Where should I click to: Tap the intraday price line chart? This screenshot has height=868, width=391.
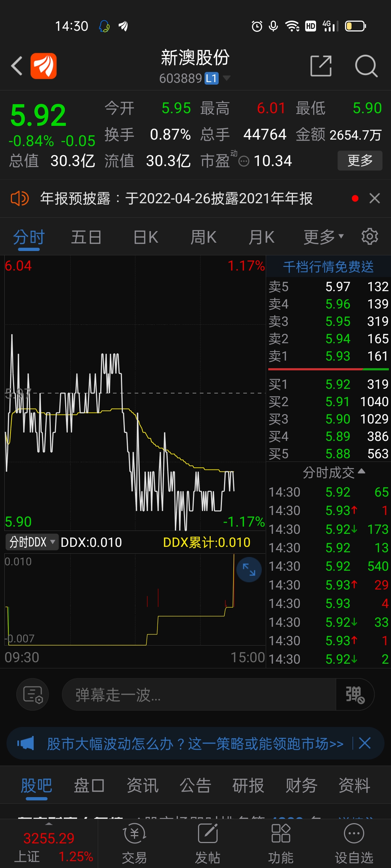(135, 393)
